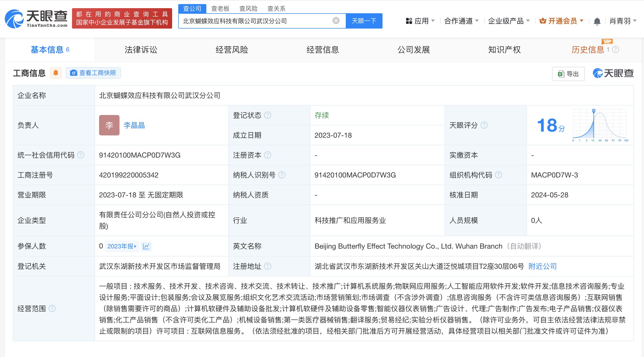Viewport: 644px width, 357px height.
Task: Select 登记机关 value 武汉东湖新技术开发区市场监督管理局
Action: click(160, 266)
